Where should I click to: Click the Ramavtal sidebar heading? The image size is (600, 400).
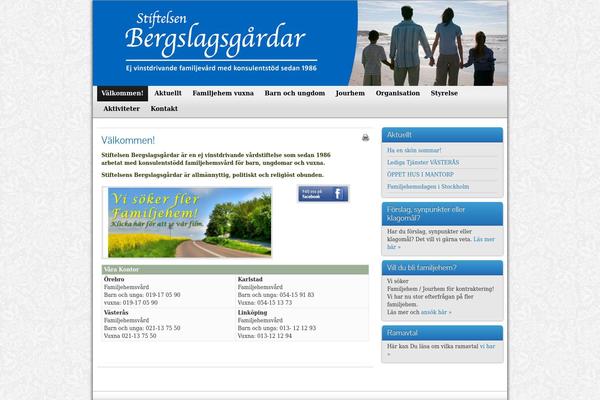click(402, 333)
